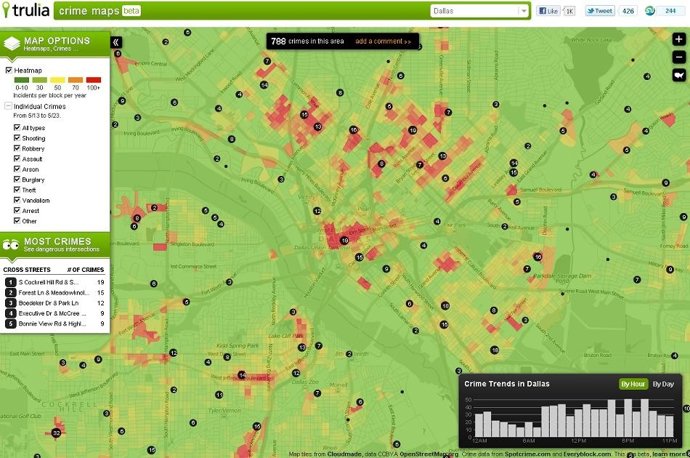Uncheck the Other crime filter
This screenshot has width=690, height=458.
[17, 221]
